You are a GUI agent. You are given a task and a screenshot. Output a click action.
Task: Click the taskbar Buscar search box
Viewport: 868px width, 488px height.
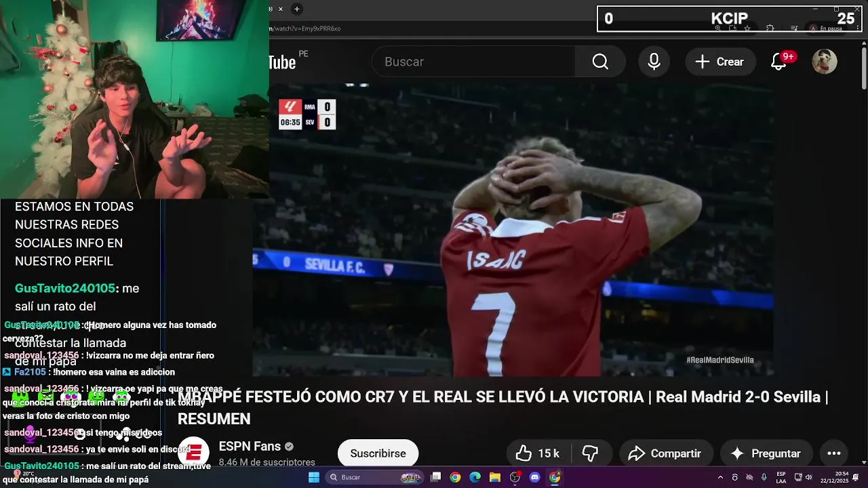pyautogui.click(x=375, y=477)
